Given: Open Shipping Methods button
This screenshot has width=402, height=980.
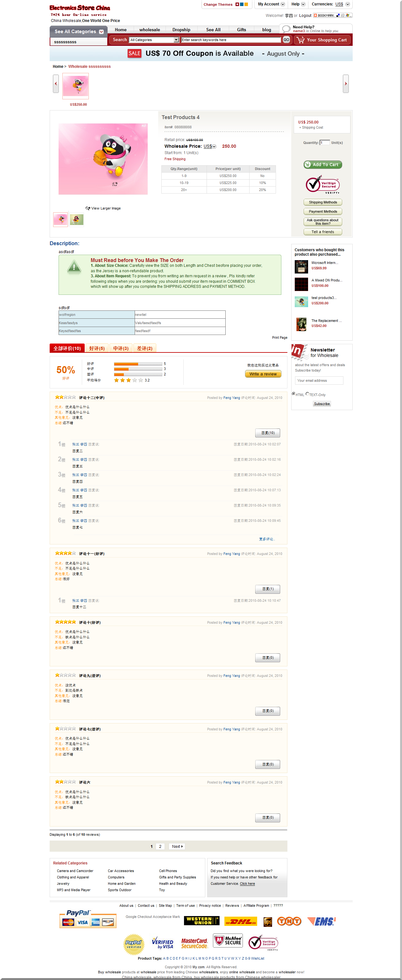Looking at the screenshot, I should (323, 202).
